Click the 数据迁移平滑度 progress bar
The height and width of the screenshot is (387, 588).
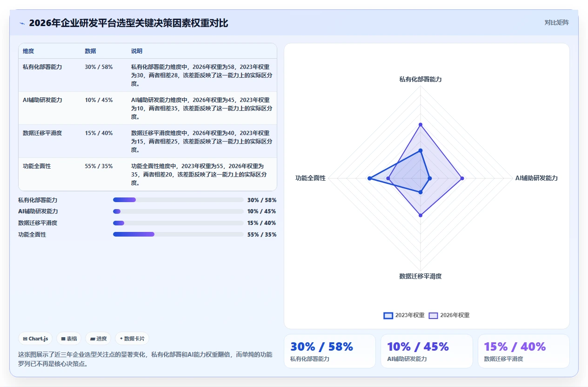(178, 223)
